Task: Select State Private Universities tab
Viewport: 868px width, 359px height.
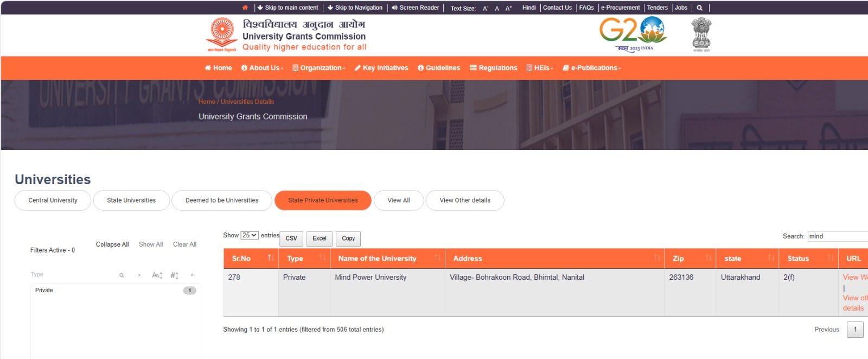Action: (x=323, y=200)
